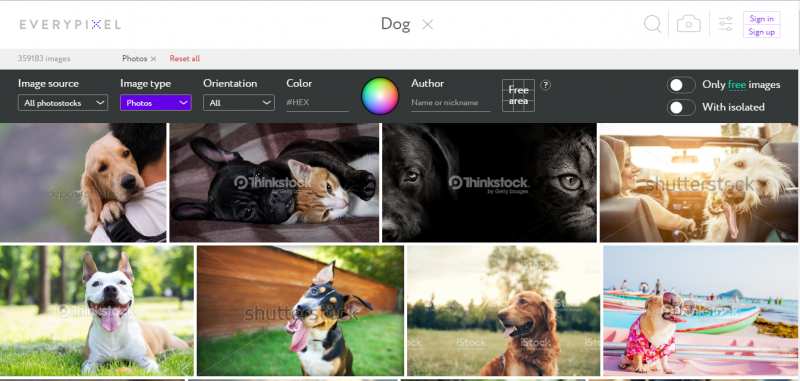Expand the Orientation All dropdown
Screen dimensions: 800x381
(239, 103)
